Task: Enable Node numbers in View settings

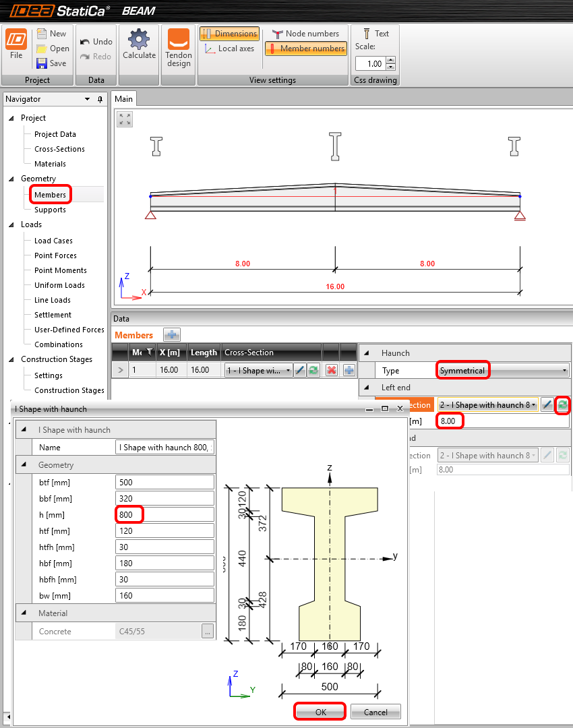Action: tap(305, 33)
